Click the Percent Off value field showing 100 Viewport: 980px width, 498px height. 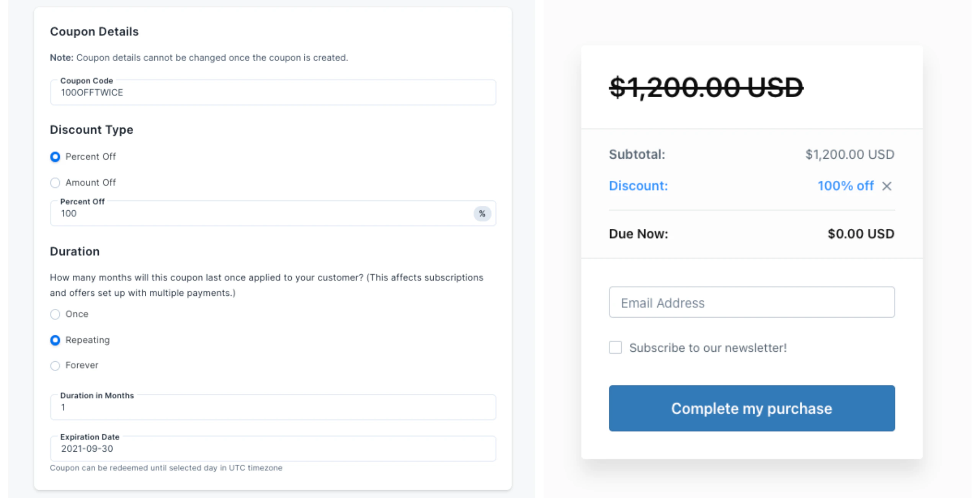point(230,213)
